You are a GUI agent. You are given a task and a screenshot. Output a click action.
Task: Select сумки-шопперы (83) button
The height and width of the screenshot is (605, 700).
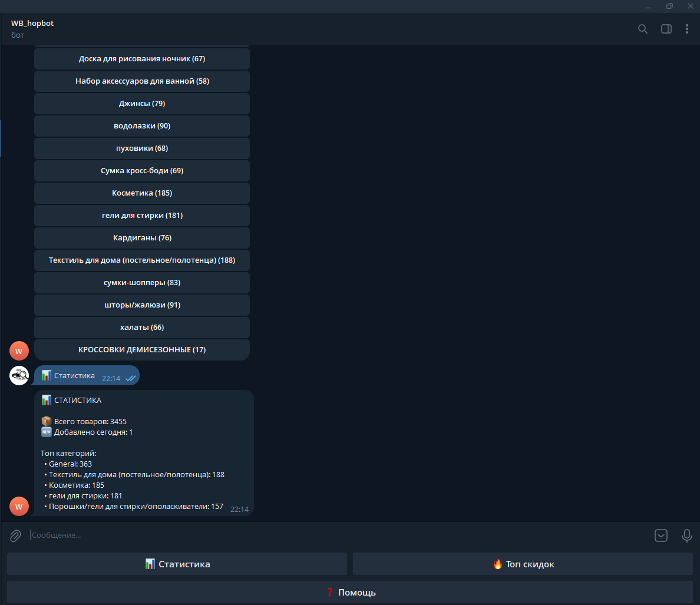[142, 282]
